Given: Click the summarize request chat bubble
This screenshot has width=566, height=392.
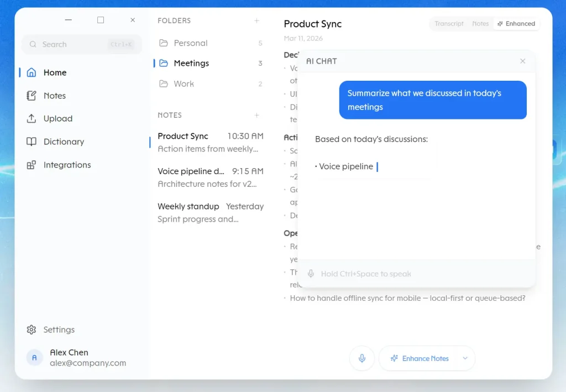Looking at the screenshot, I should pyautogui.click(x=433, y=100).
